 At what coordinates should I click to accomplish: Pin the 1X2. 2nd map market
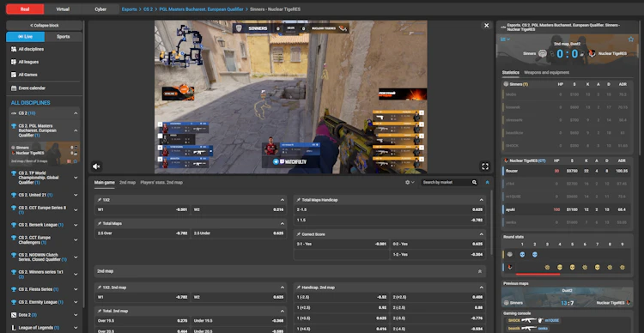point(100,288)
